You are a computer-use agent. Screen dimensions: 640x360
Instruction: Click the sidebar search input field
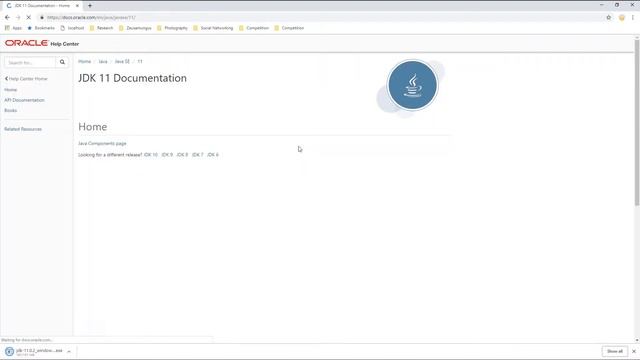tap(30, 62)
